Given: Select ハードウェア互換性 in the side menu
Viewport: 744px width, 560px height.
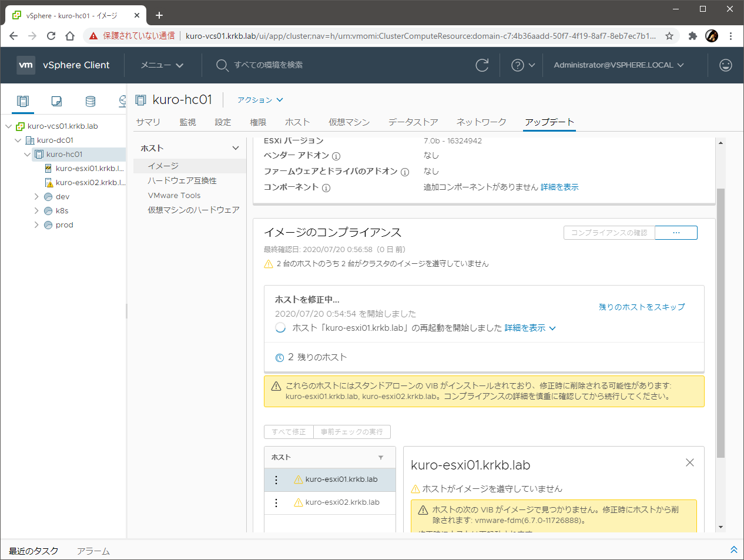Looking at the screenshot, I should pyautogui.click(x=182, y=181).
